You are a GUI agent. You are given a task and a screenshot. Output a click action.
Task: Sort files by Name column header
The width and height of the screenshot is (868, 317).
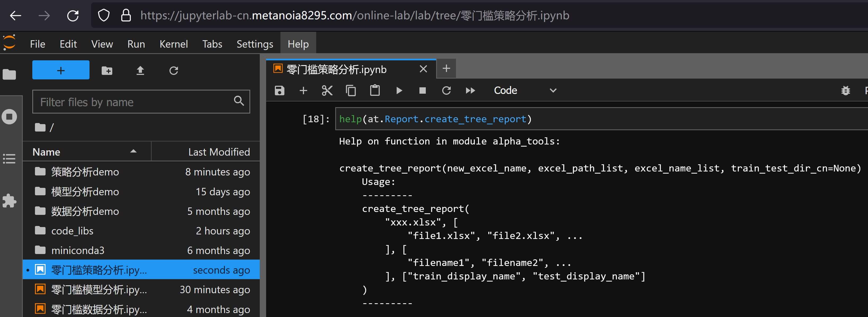47,152
